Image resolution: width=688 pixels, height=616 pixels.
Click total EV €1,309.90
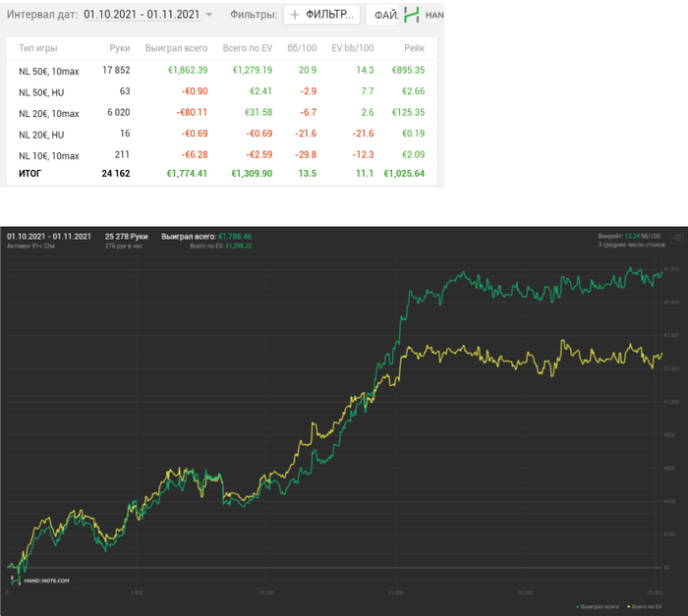click(x=252, y=174)
